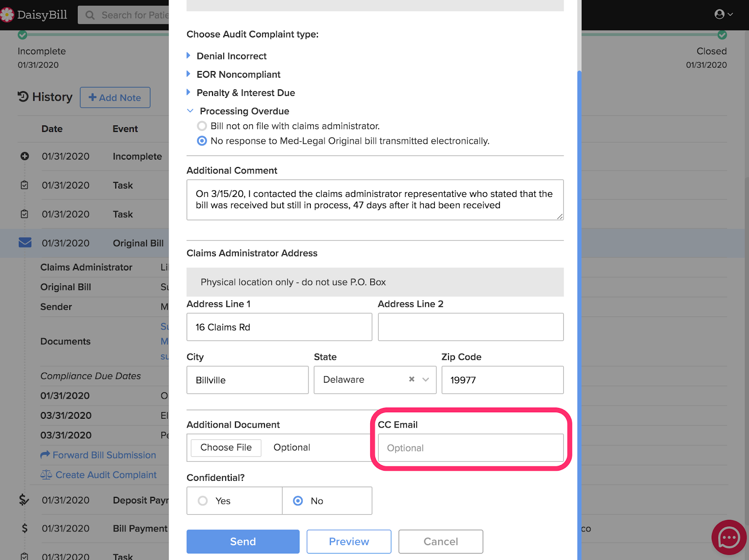Click the 'Sender' row label
Viewport: 749px width, 560px height.
click(x=56, y=307)
